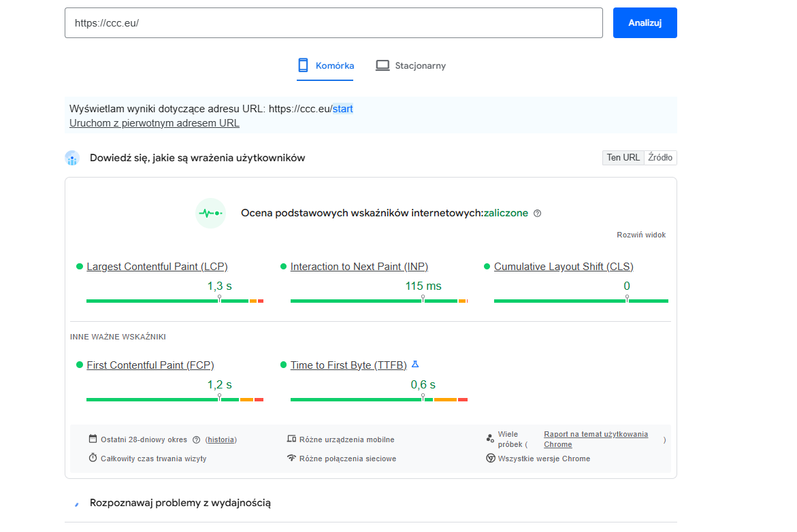Select the "Komórka" tab
The width and height of the screenshot is (797, 532).
(325, 65)
